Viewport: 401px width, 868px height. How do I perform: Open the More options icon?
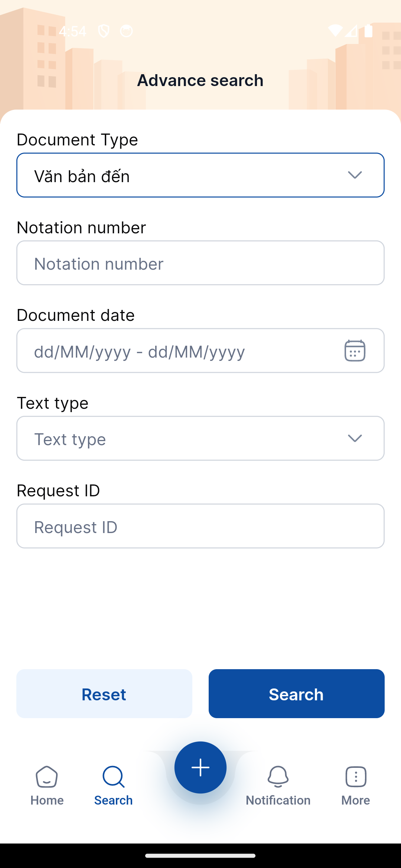tap(356, 776)
